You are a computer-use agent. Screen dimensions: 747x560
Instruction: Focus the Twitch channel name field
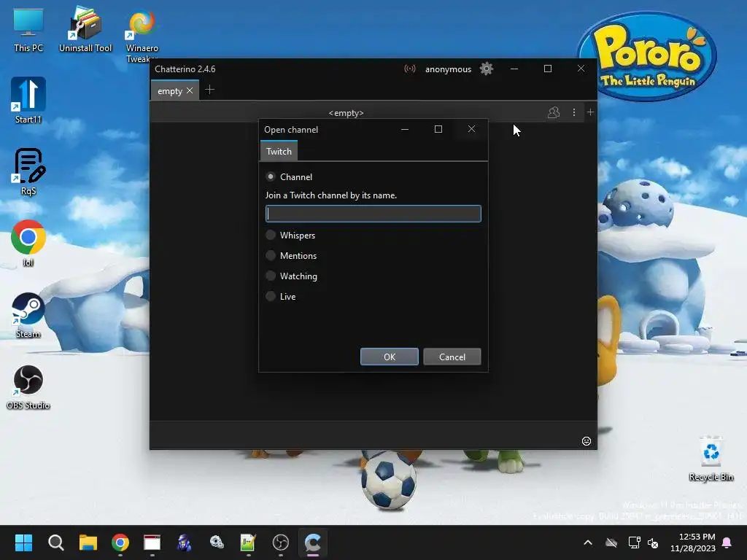click(373, 214)
